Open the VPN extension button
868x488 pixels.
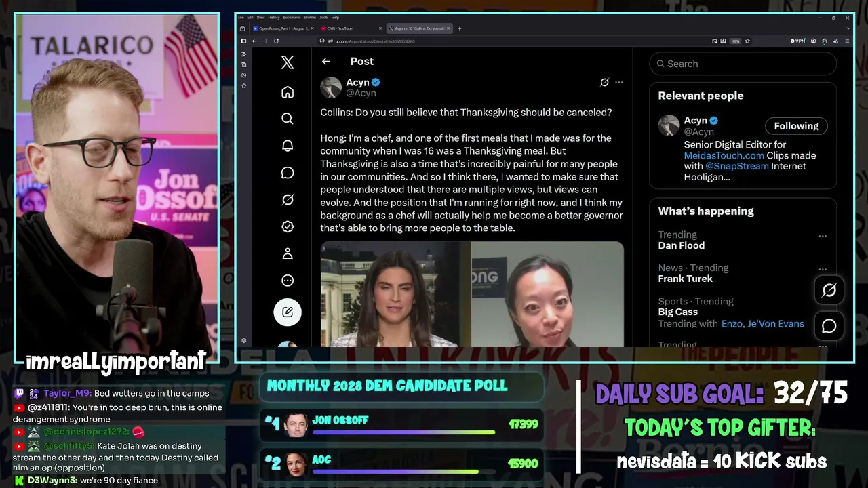click(798, 41)
